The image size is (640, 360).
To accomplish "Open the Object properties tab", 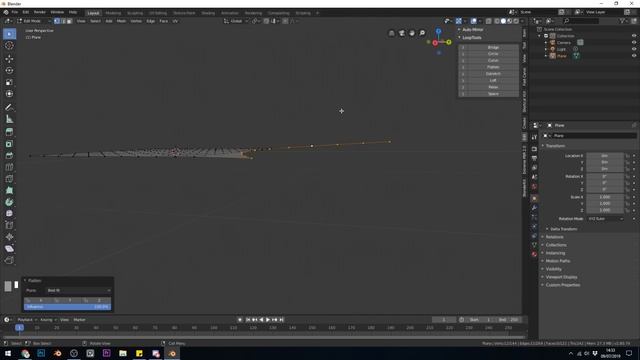I will 534,198.
